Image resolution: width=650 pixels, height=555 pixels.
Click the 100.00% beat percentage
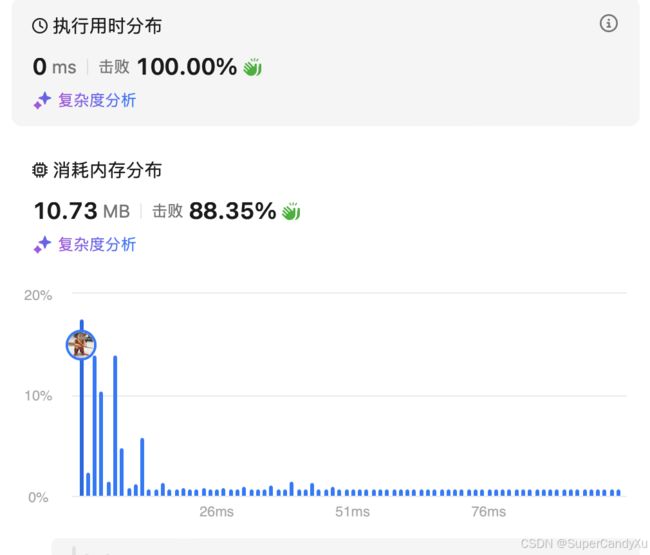[x=187, y=67]
